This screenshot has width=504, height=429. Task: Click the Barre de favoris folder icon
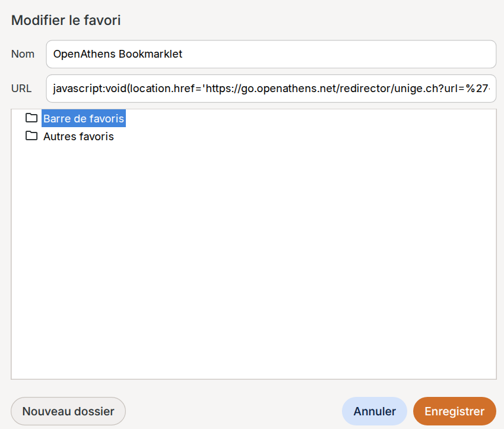pyautogui.click(x=31, y=118)
